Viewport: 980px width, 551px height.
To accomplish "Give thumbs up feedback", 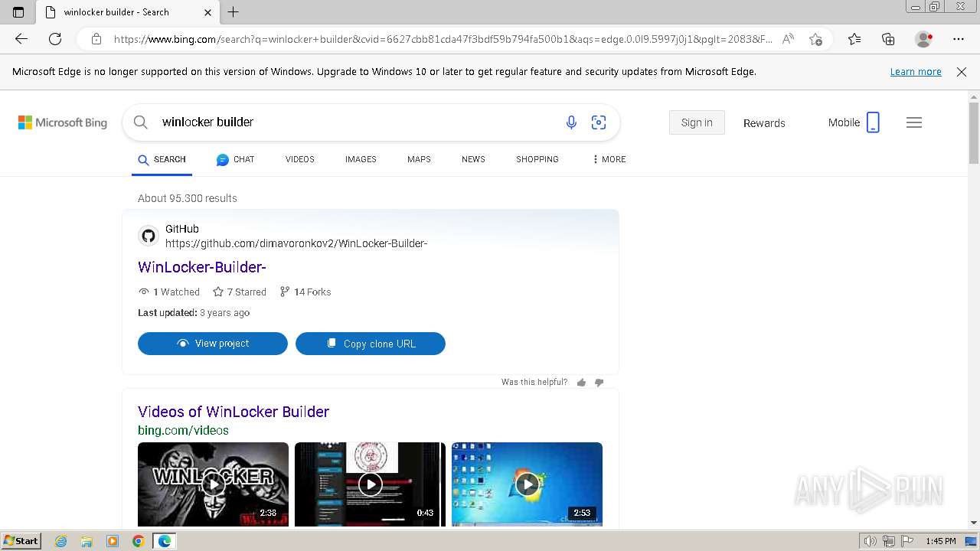I will [x=581, y=383].
